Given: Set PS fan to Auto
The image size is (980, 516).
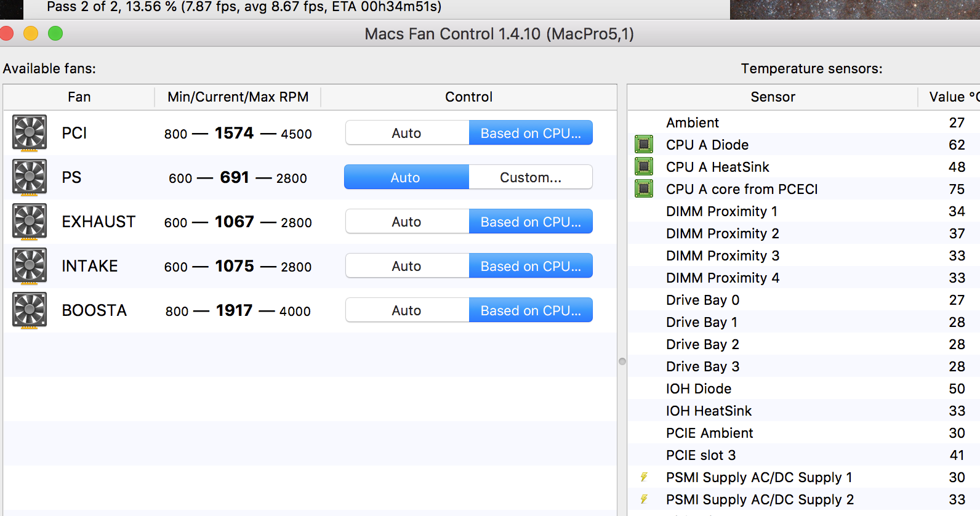Looking at the screenshot, I should click(x=406, y=177).
